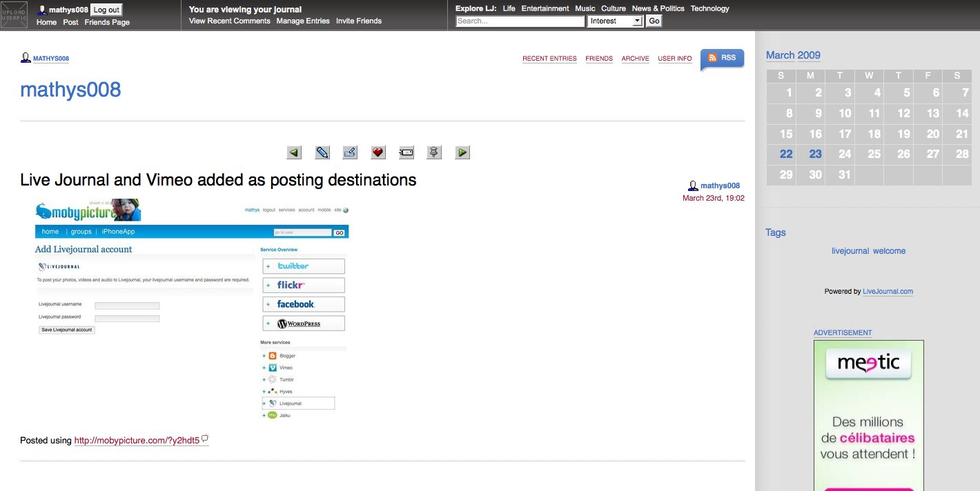Open the Recent Entries tab
980x491 pixels.
[549, 59]
